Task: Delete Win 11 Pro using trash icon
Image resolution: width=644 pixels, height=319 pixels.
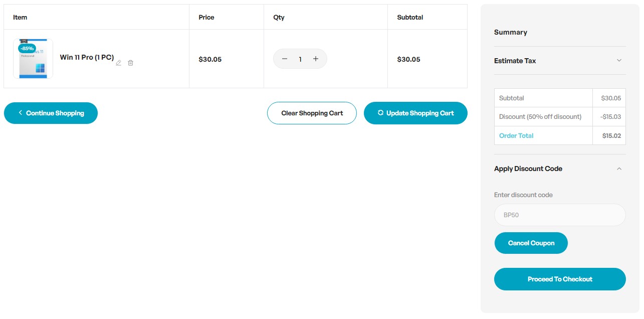Action: click(x=130, y=63)
